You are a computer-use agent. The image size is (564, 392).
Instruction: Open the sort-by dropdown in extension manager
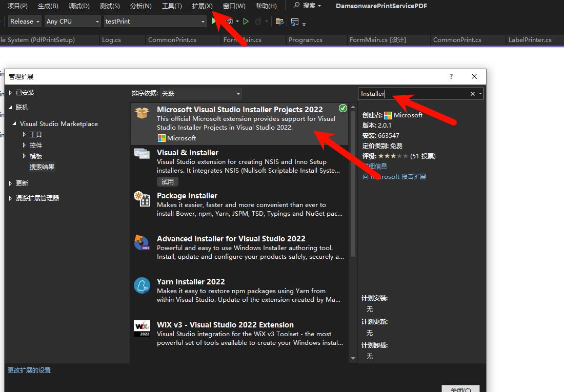(x=200, y=93)
